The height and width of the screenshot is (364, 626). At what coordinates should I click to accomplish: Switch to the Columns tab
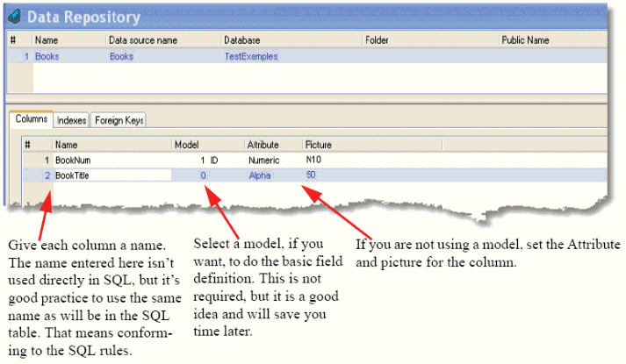pyautogui.click(x=31, y=118)
